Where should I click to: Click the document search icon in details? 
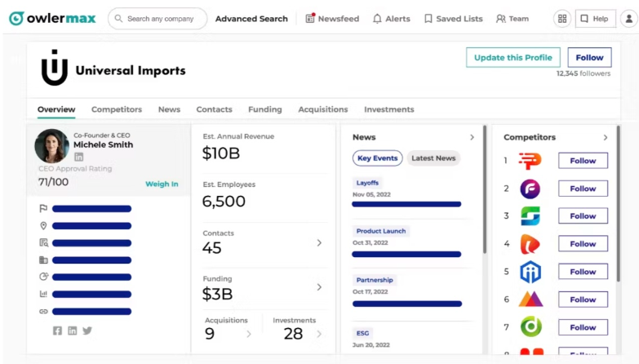click(x=43, y=243)
